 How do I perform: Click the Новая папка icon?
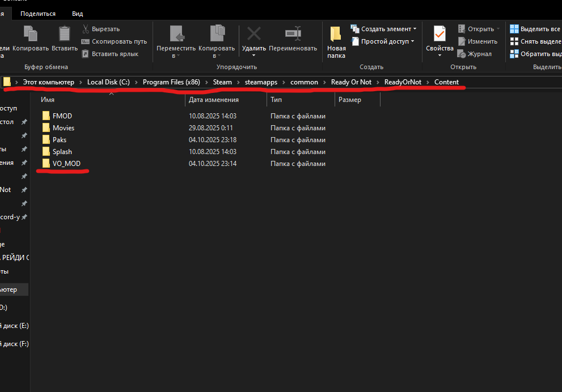[x=336, y=34]
